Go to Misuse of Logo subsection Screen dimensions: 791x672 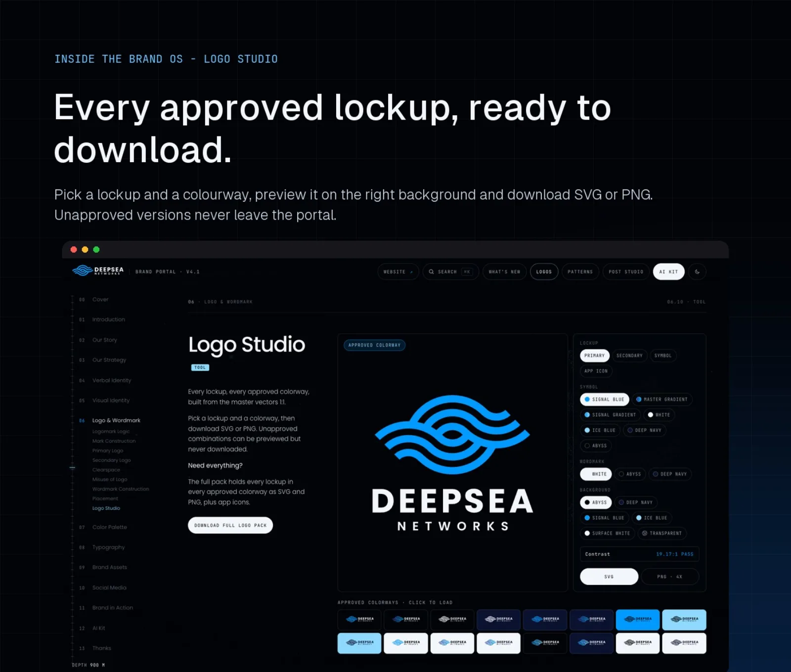tap(110, 479)
